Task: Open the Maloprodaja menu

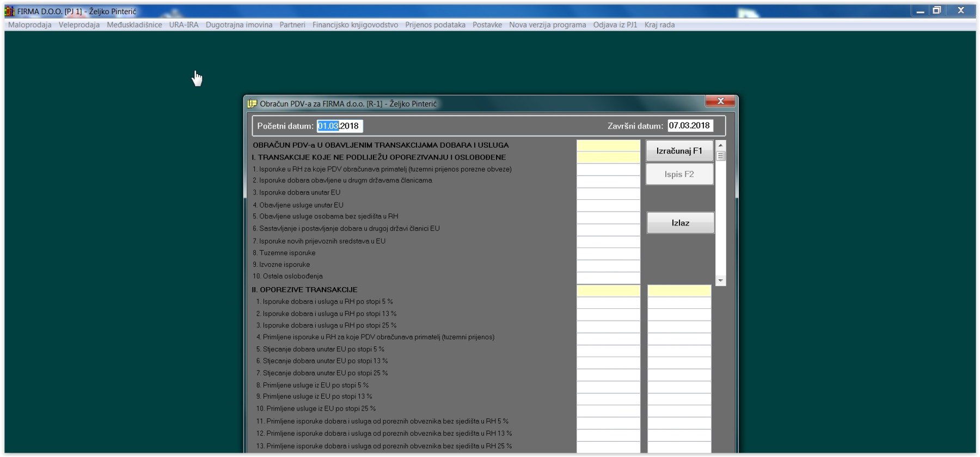Action: coord(30,25)
